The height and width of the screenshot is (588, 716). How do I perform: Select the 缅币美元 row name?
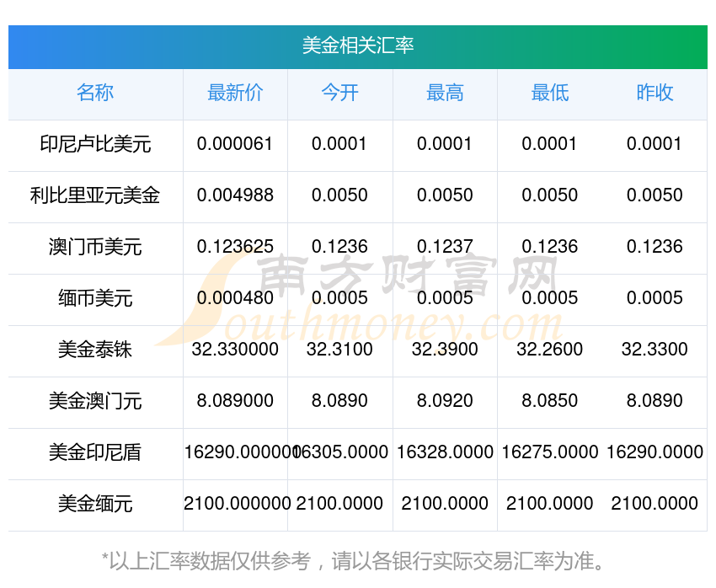[x=95, y=298]
